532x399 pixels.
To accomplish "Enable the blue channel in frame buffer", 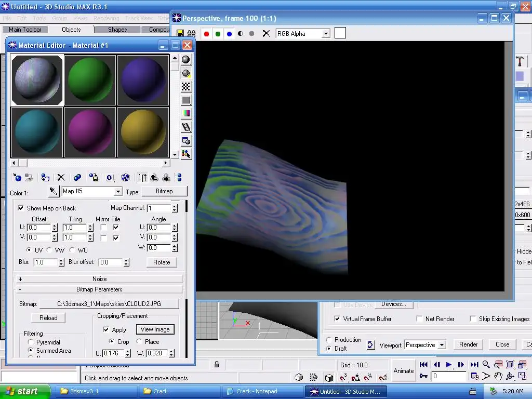I will 229,34.
